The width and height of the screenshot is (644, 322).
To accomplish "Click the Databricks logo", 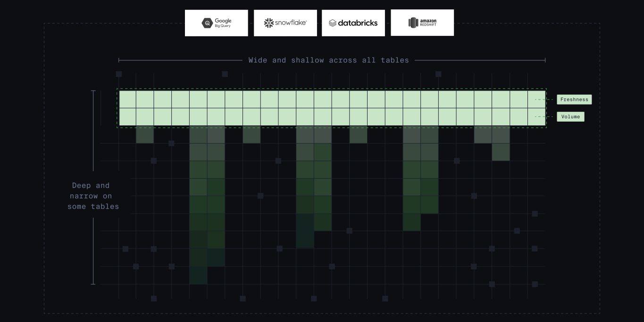I will tap(353, 22).
